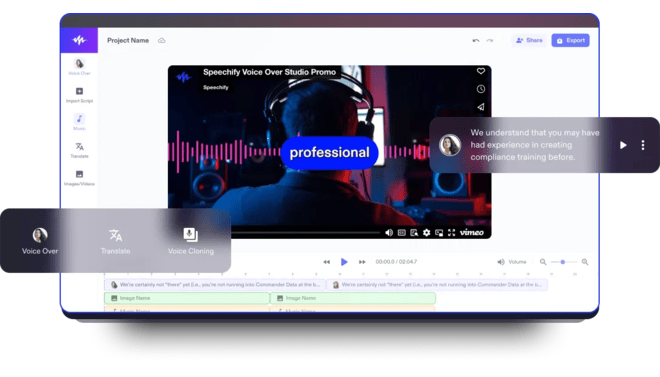The height and width of the screenshot is (377, 660).
Task: Open Vimeo player settings gear
Action: [426, 232]
